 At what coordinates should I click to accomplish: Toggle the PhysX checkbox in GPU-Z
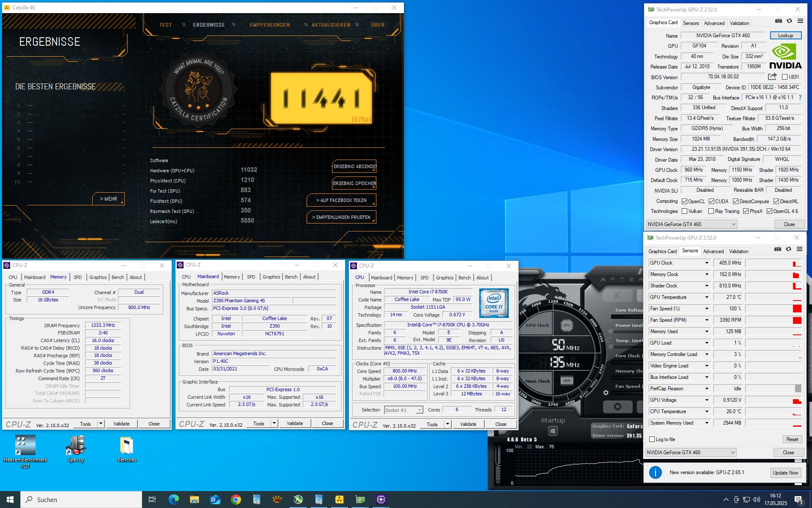pyautogui.click(x=746, y=211)
